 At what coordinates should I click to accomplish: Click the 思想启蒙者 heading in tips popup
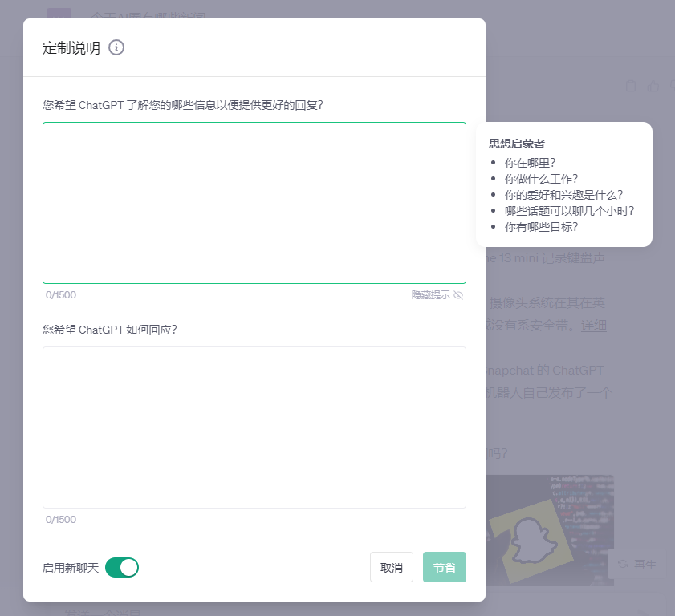click(517, 144)
